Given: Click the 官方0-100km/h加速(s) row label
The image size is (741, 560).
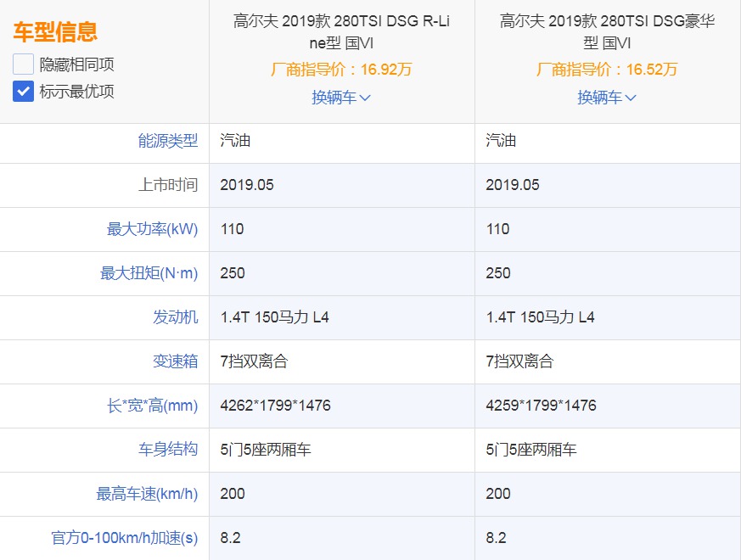Looking at the screenshot, I should pos(125,538).
